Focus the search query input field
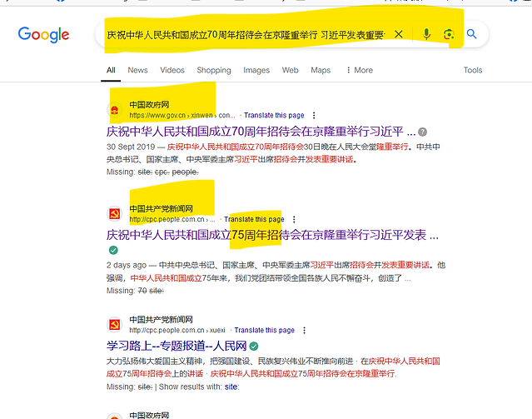This screenshot has height=419, width=532. pyautogui.click(x=246, y=35)
